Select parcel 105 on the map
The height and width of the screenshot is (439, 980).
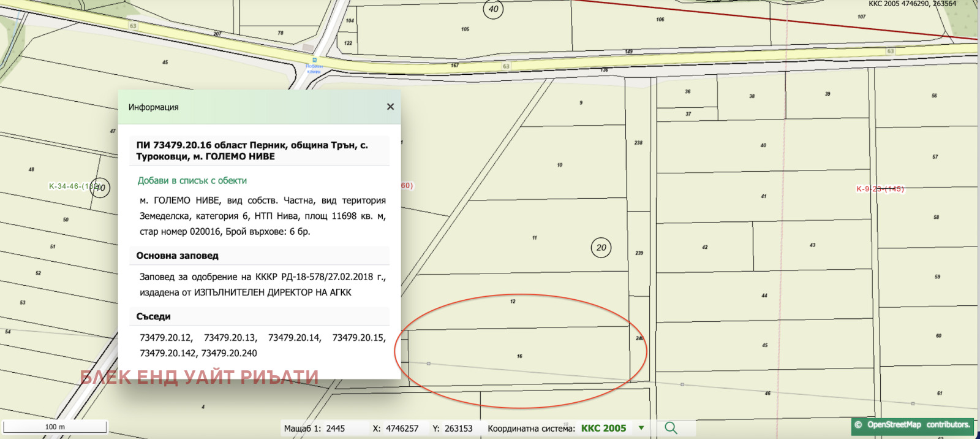[465, 29]
